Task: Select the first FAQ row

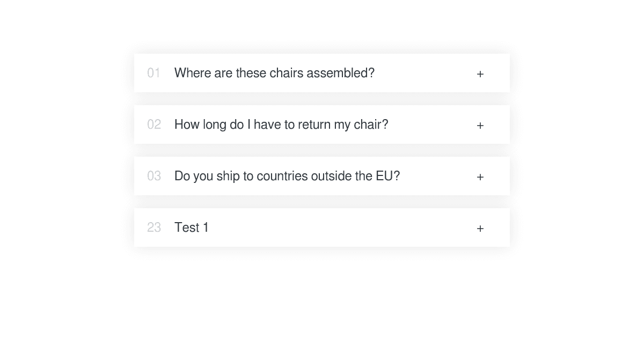Action: point(322,73)
